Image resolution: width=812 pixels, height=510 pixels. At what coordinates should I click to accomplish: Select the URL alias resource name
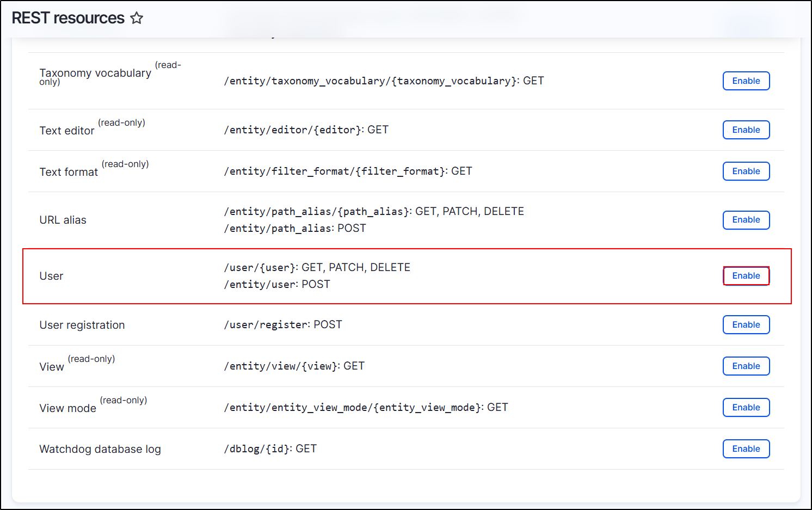click(63, 220)
